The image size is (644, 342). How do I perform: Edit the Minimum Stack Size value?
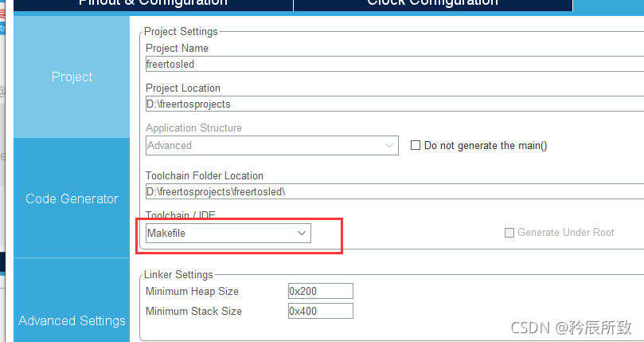click(320, 311)
